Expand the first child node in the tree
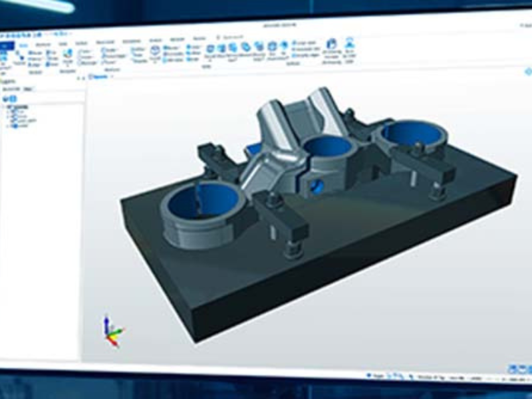532x399 pixels. 9,112
